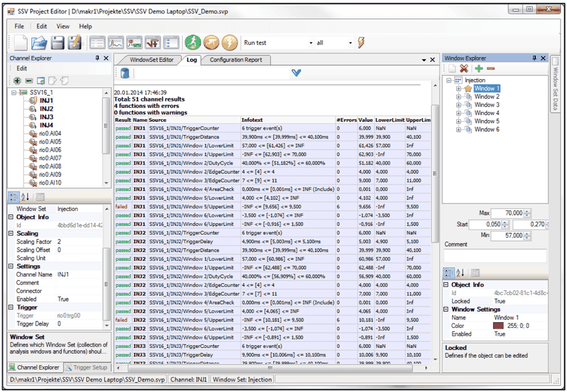Open a project with the folder icon

pyautogui.click(x=39, y=43)
